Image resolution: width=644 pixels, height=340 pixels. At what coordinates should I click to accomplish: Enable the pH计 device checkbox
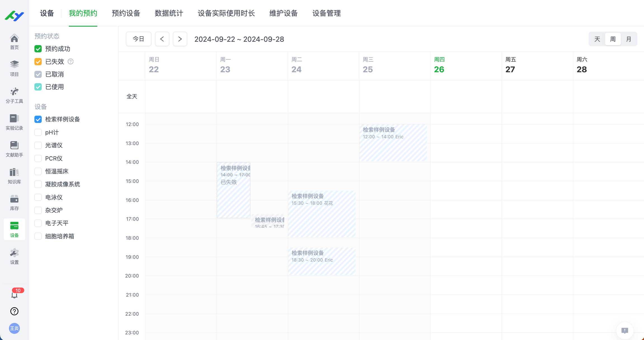(38, 132)
